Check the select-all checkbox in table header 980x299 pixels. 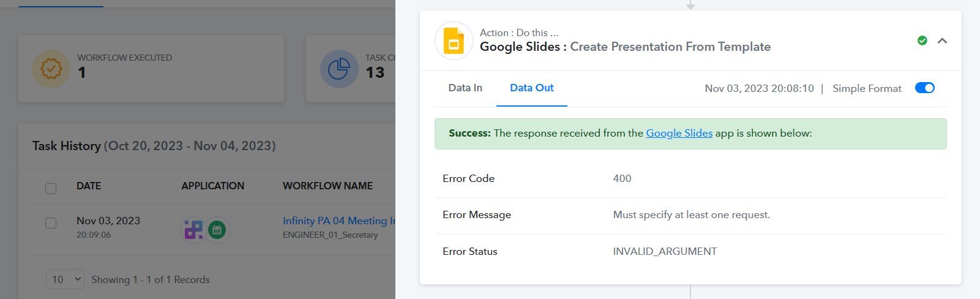(x=51, y=188)
